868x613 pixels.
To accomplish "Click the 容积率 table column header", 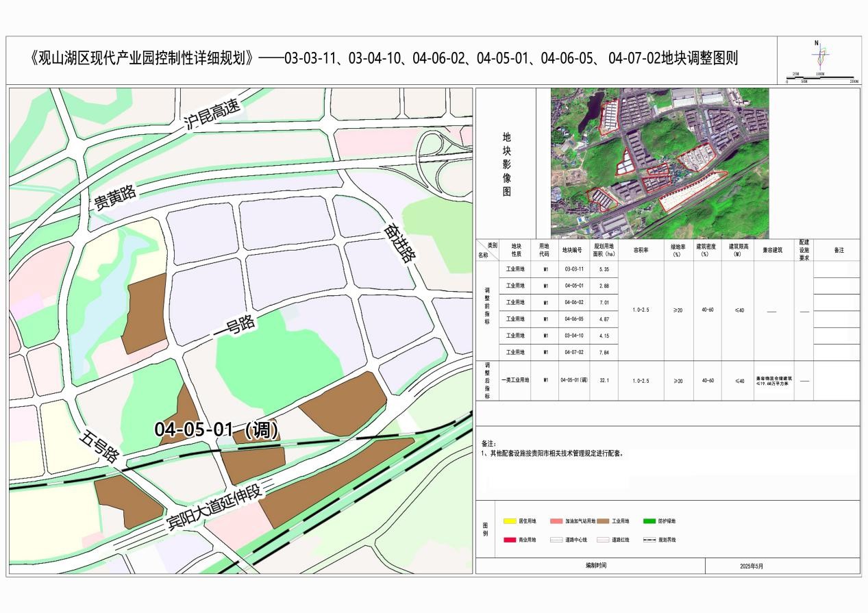I will click(641, 250).
